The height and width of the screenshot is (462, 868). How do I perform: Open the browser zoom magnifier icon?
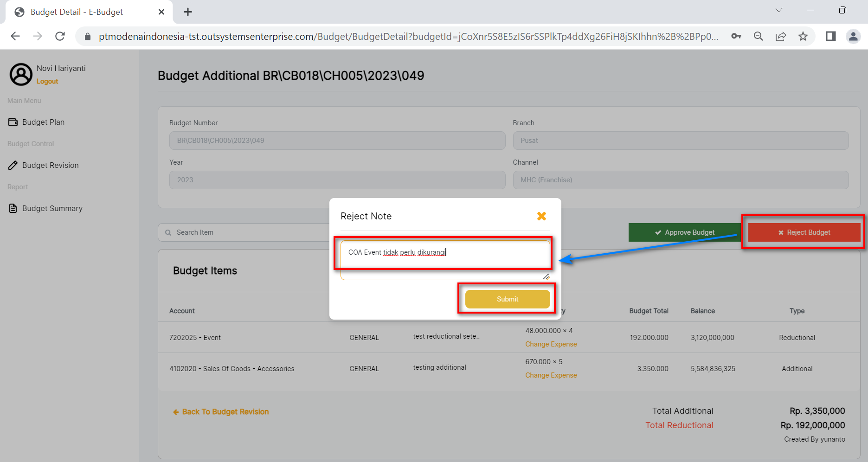coord(759,36)
